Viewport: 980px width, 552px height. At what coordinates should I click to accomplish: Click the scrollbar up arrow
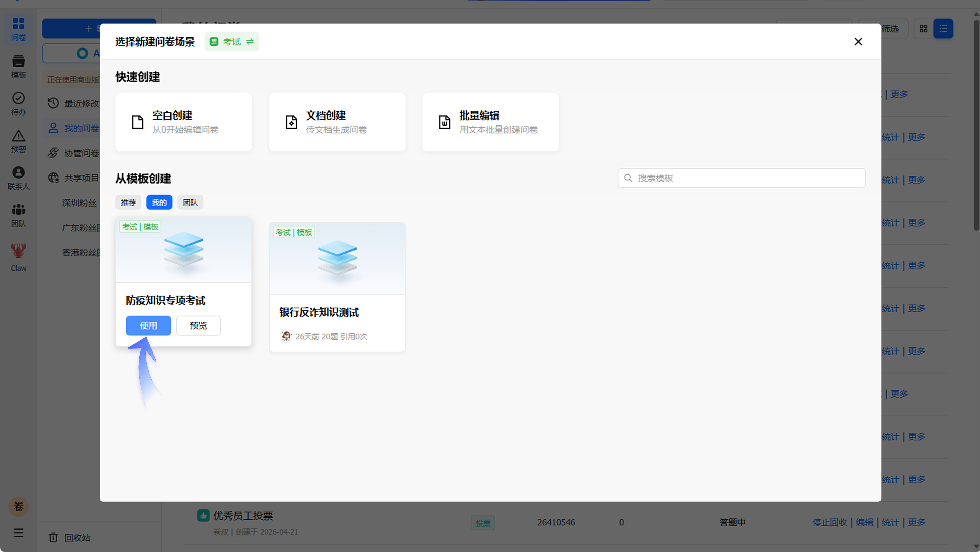click(976, 14)
